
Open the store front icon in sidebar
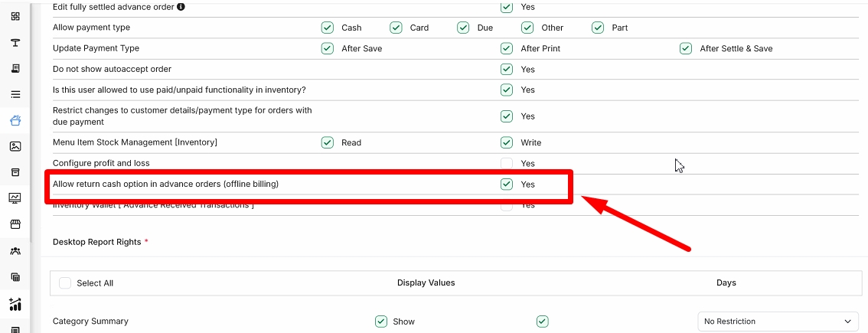[x=15, y=224]
